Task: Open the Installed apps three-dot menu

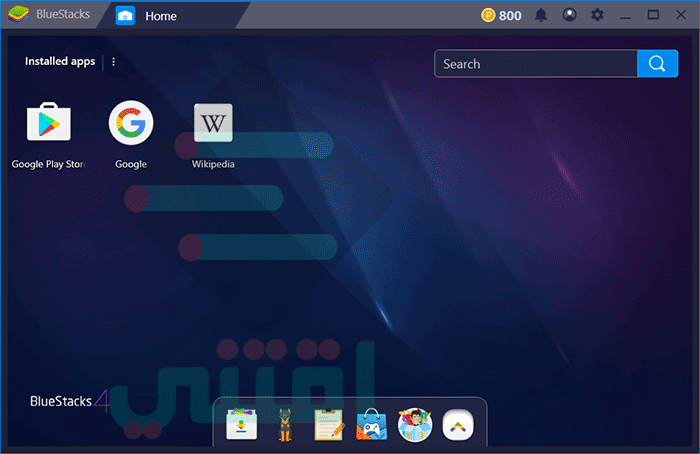Action: 113,62
